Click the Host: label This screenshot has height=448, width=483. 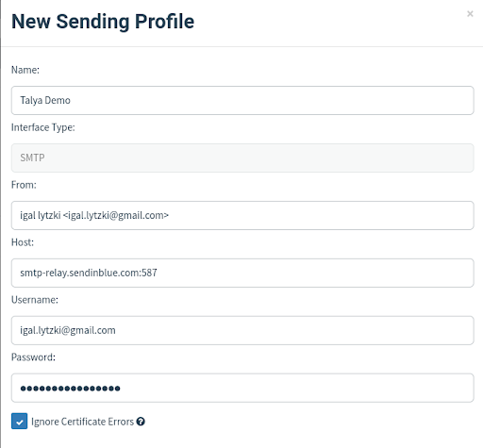tap(23, 242)
